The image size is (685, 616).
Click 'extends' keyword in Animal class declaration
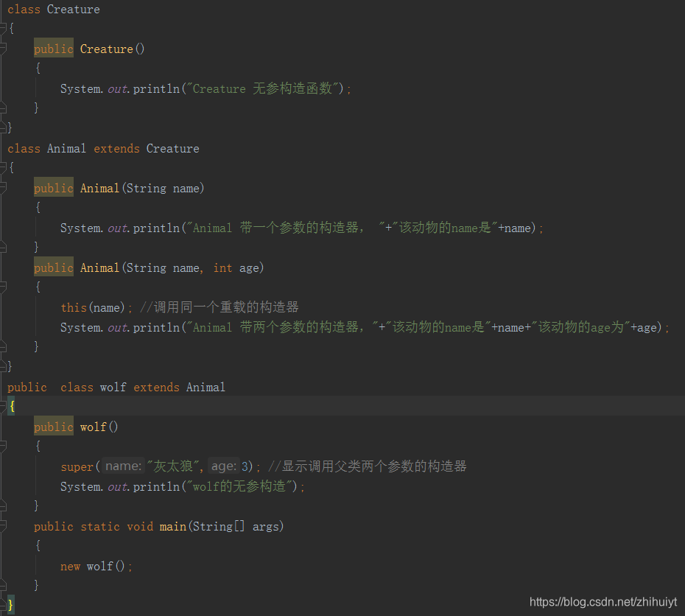(x=116, y=149)
